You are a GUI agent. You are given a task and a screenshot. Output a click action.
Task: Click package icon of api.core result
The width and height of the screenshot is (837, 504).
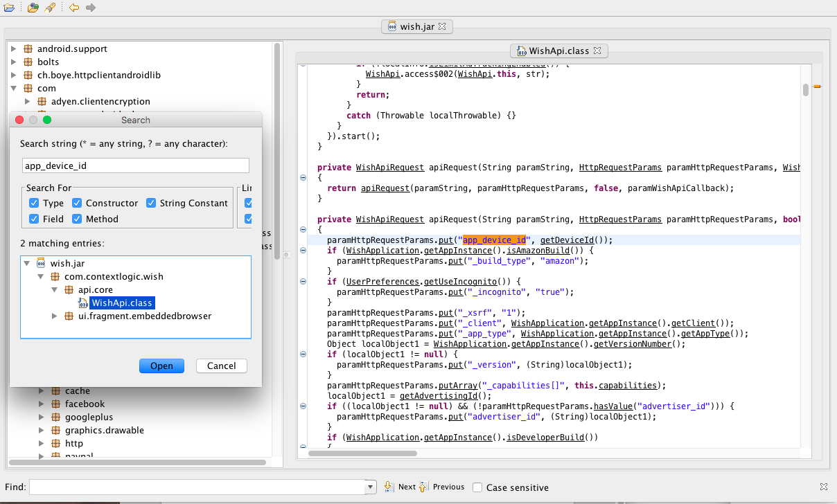69,290
